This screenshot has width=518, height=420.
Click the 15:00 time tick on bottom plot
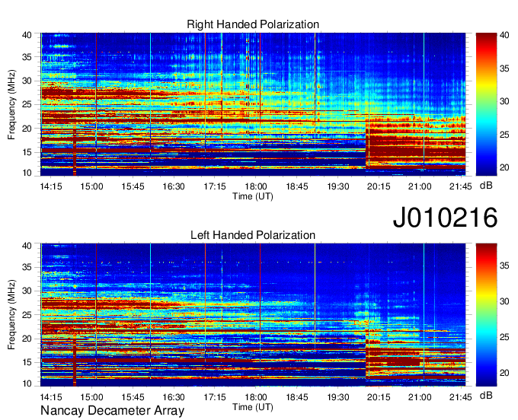(92, 397)
